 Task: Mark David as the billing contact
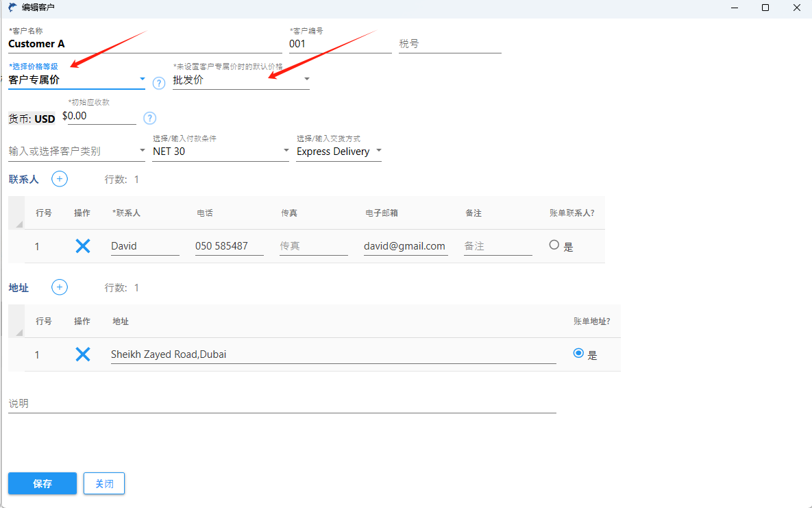554,245
